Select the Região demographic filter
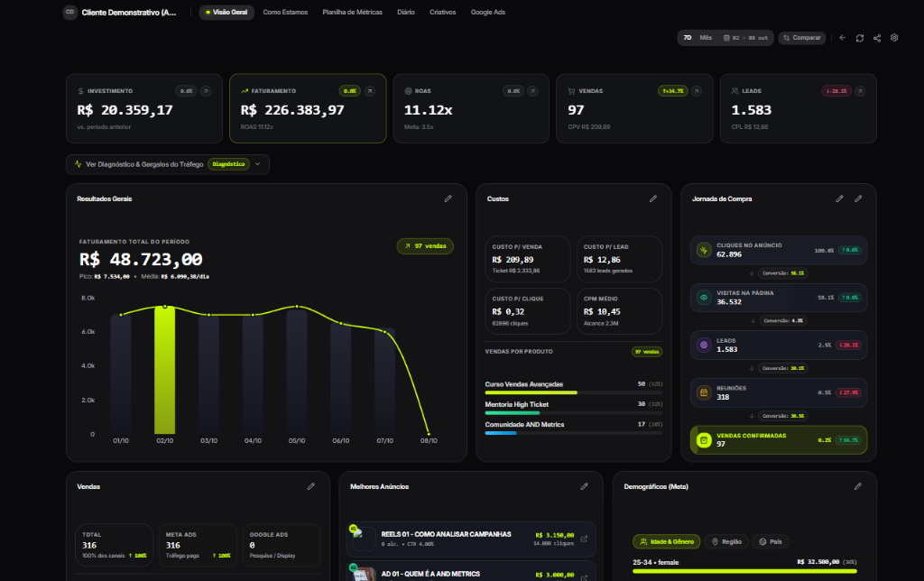The width and height of the screenshot is (924, 581). pyautogui.click(x=726, y=541)
